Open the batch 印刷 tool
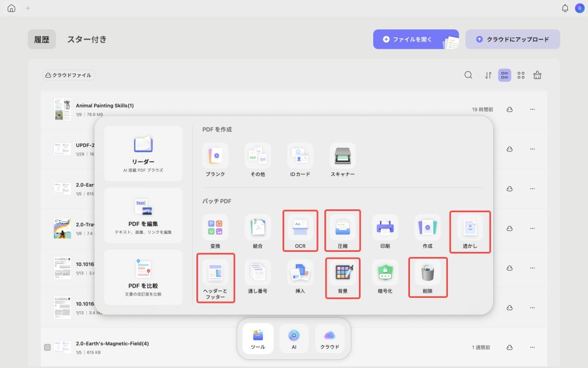Viewport: 588px width, 368px height. click(x=385, y=231)
